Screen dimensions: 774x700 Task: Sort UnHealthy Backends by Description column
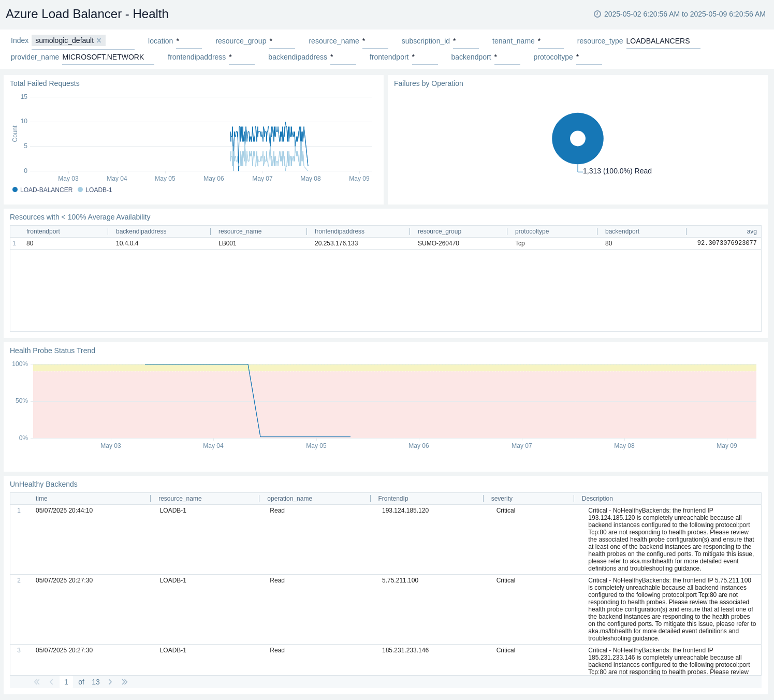click(x=597, y=499)
